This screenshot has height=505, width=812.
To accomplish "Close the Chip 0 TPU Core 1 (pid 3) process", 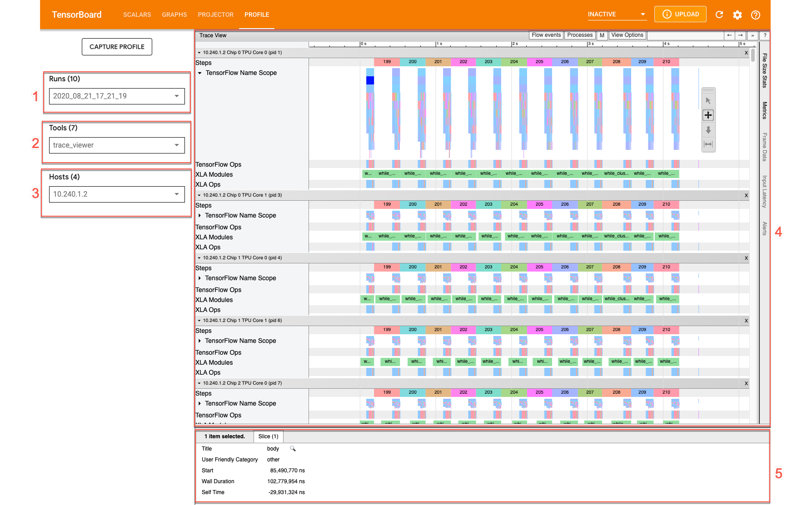I will point(746,195).
